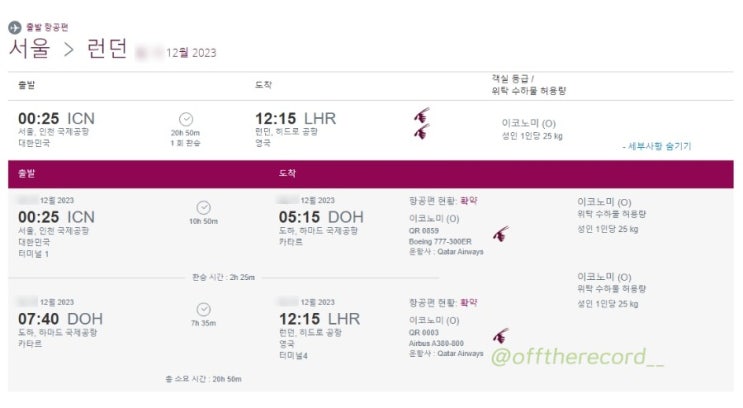Screen dimensions: 743x408
Task: Click the airplane icon beside 출발 항공편
Action: [14, 27]
